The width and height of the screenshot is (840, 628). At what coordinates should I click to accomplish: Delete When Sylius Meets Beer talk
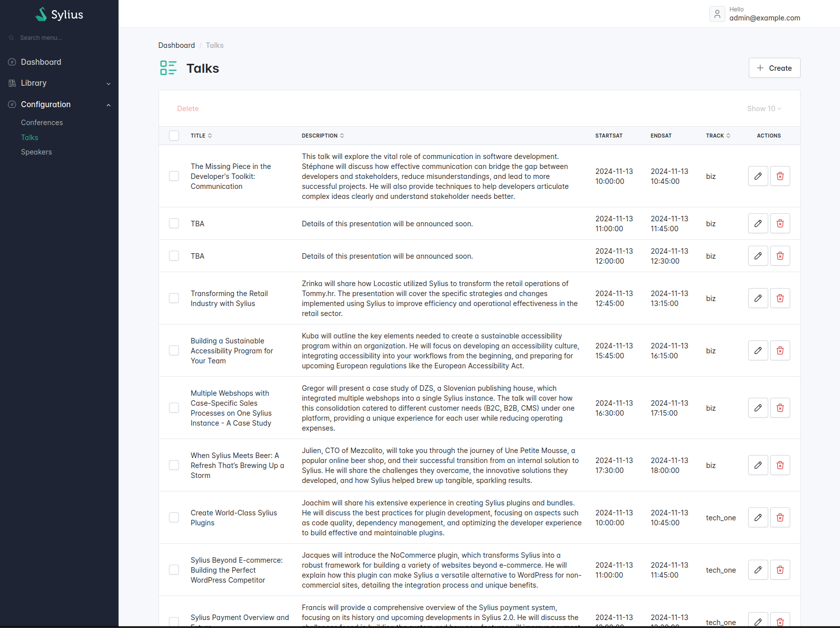[x=780, y=465]
